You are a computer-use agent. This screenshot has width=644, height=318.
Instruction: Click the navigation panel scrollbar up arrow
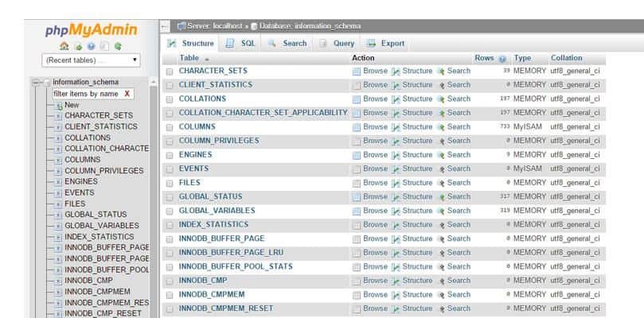[x=154, y=83]
